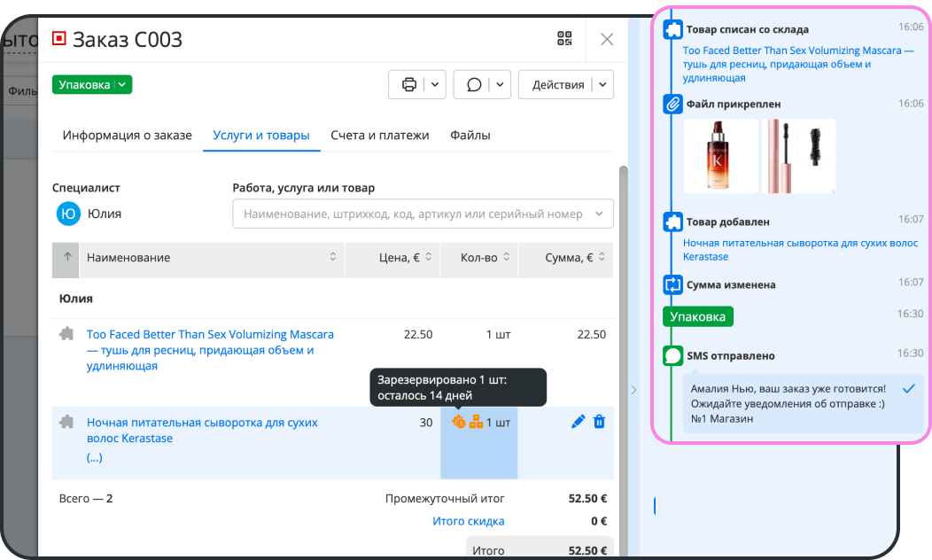
Task: Expand the Действия dropdown arrow
Action: [602, 84]
